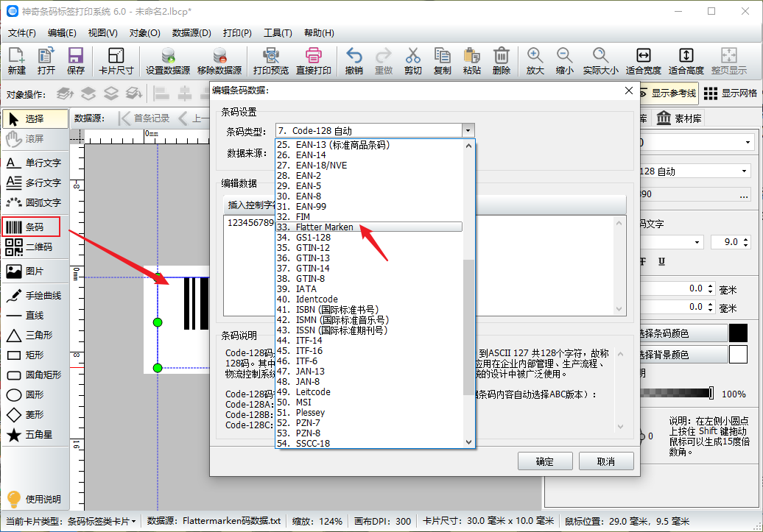Click the 新建 (New) toolbar icon
Viewport: 763px width, 532px height.
16,61
